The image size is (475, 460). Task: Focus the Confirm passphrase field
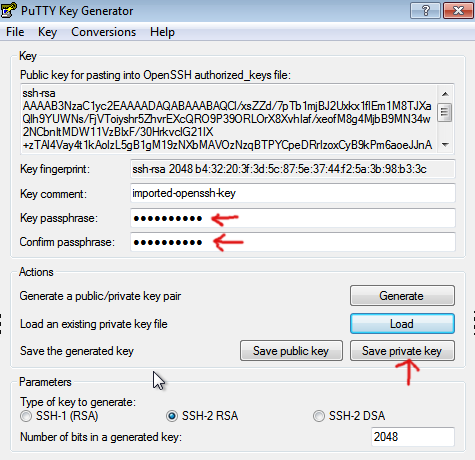click(x=293, y=242)
